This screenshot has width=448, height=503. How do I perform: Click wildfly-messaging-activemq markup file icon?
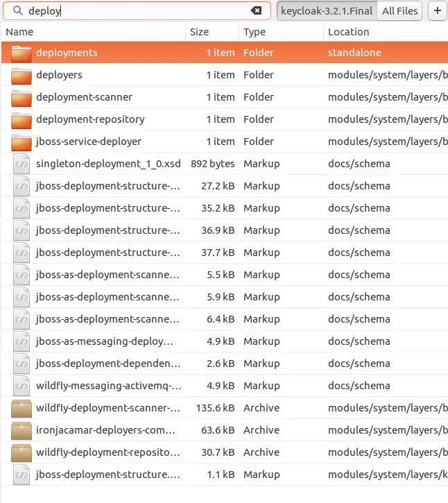coord(21,386)
